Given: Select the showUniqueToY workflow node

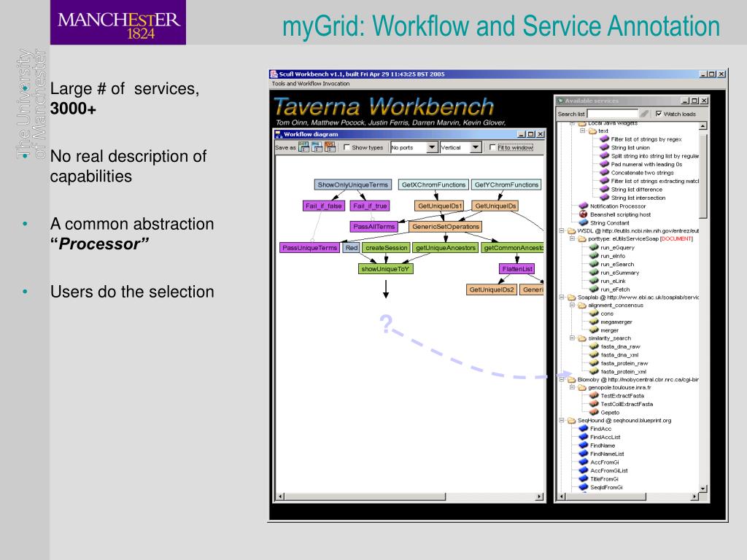Looking at the screenshot, I should (x=385, y=269).
